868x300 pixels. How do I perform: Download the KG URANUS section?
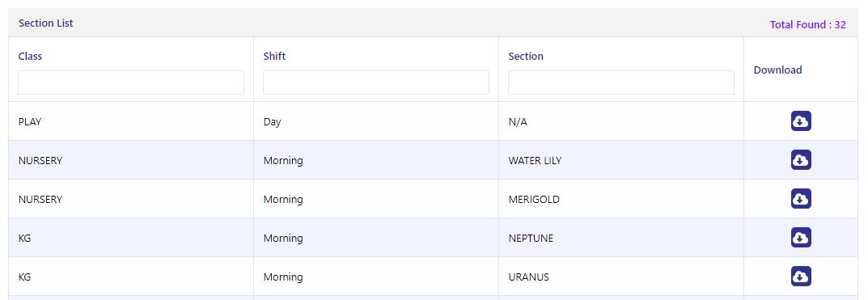point(801,276)
